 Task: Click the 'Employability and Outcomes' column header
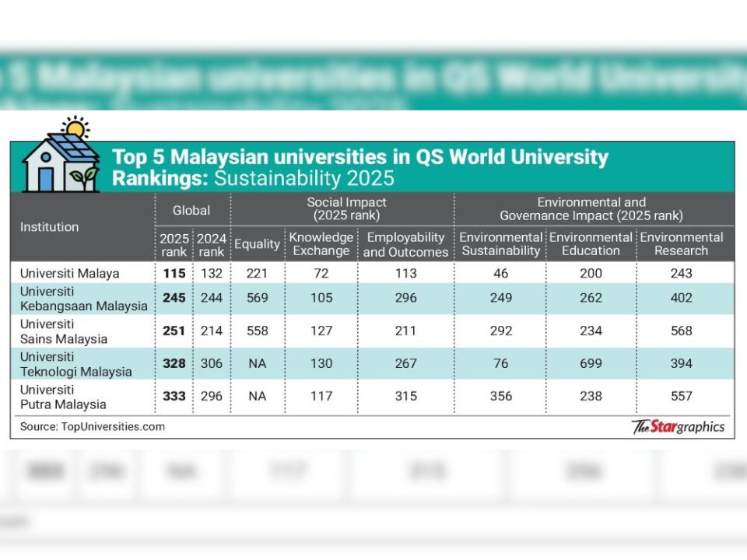tap(406, 244)
